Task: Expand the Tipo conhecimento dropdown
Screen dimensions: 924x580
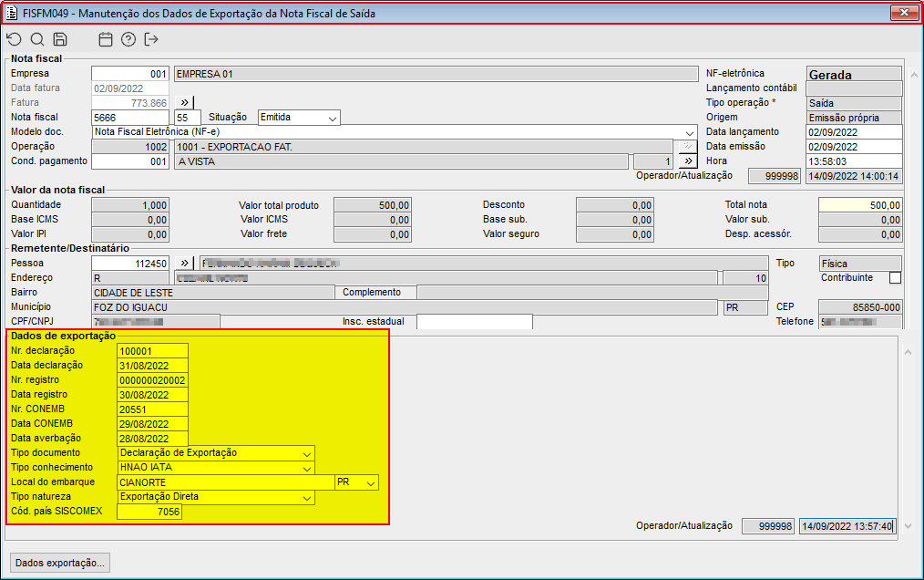Action: pos(307,468)
